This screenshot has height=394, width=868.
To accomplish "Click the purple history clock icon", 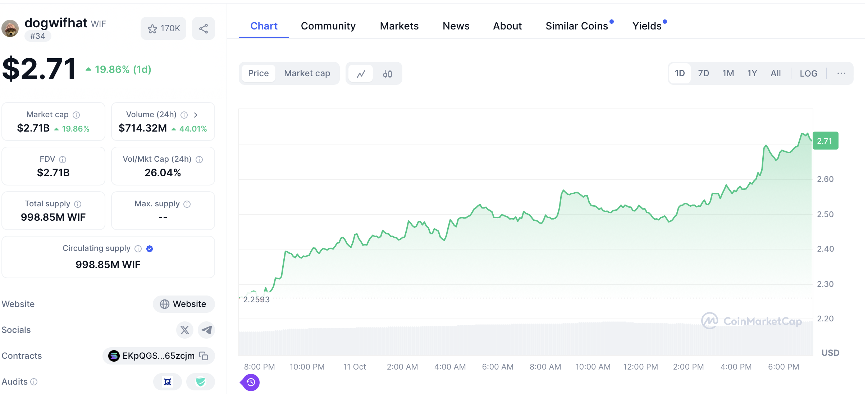I will tap(251, 382).
